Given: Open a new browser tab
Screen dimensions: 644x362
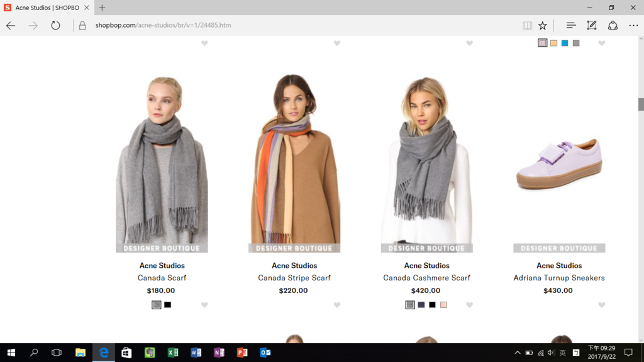Looking at the screenshot, I should click(x=102, y=8).
